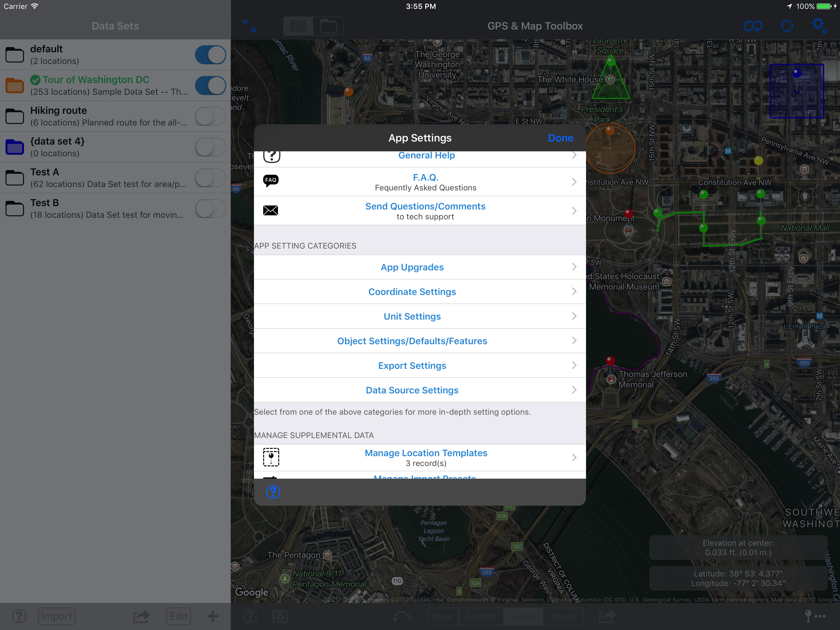Tap the orange pin near Virginia Ave
This screenshot has width=840, height=630.
point(349,91)
